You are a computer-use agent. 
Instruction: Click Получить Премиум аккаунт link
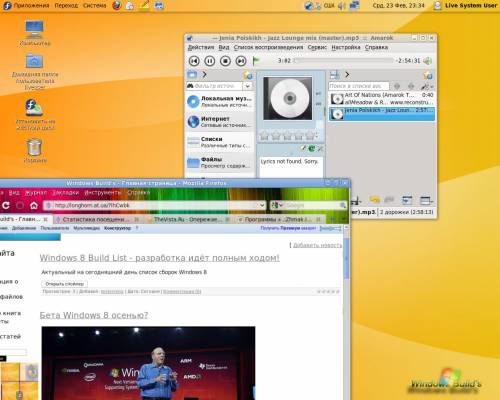(x=288, y=228)
